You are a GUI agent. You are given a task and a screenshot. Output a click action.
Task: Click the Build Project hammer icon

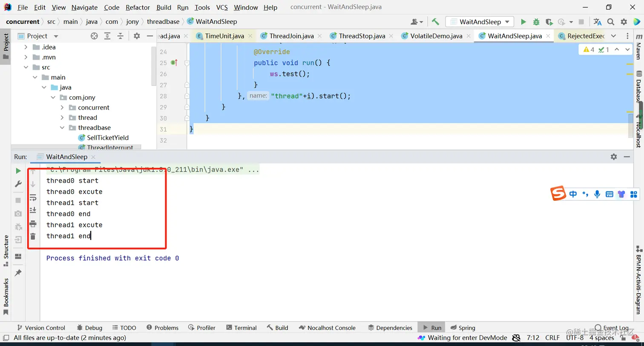(435, 22)
